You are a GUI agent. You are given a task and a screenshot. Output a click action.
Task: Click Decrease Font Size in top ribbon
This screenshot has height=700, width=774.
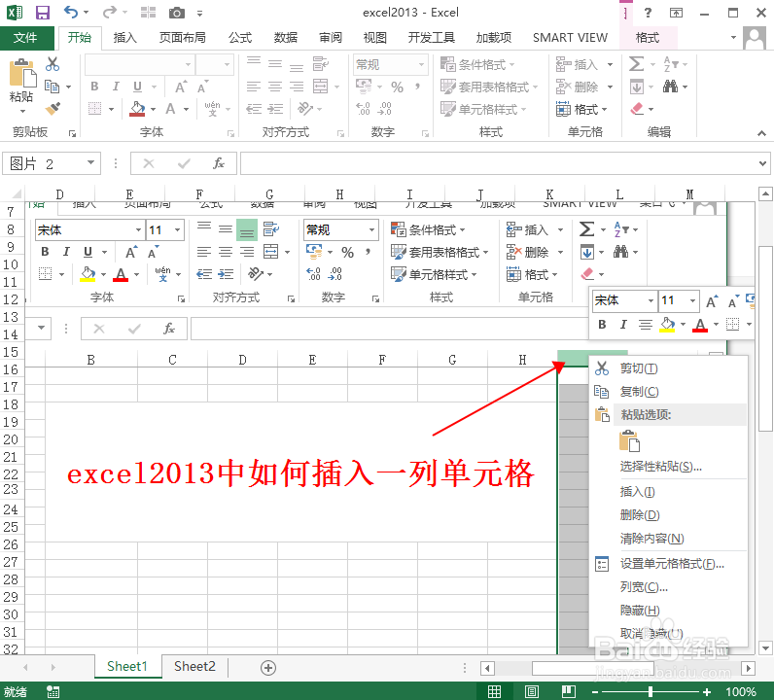[x=202, y=87]
